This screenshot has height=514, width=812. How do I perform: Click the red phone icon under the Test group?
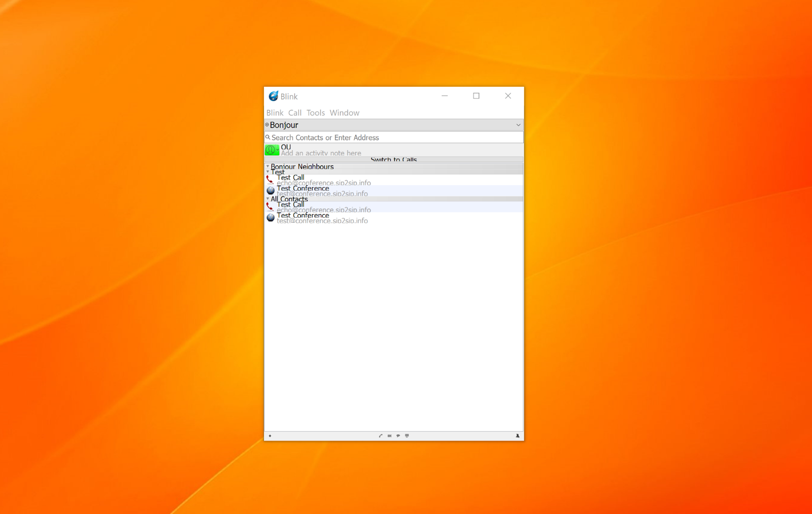pos(270,179)
